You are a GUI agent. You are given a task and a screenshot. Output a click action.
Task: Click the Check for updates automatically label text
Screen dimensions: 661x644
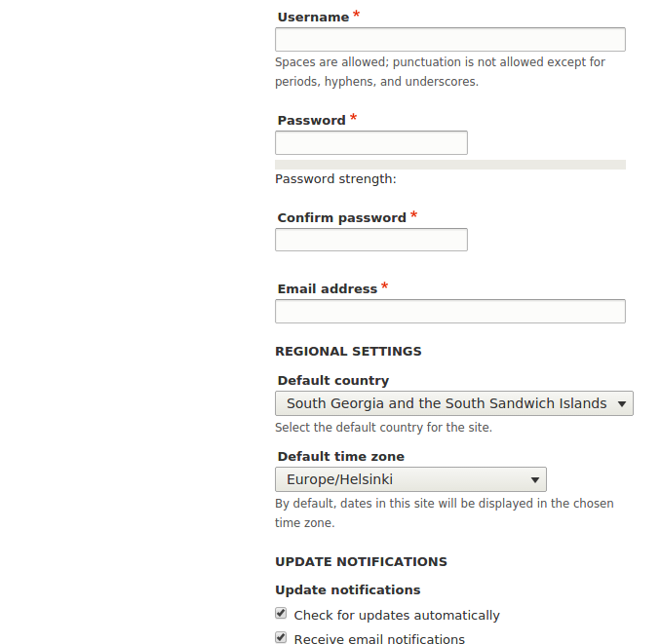pyautogui.click(x=397, y=616)
